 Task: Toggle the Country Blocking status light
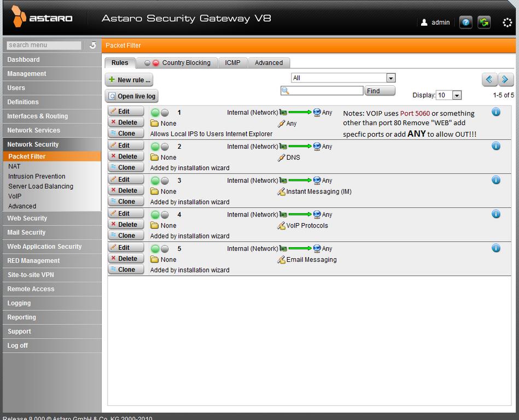[x=151, y=63]
